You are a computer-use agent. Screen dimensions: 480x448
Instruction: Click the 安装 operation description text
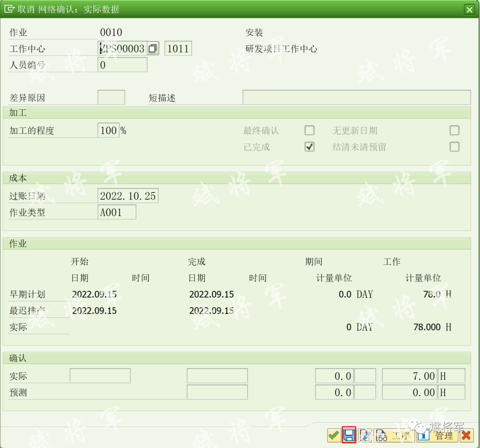click(x=254, y=32)
